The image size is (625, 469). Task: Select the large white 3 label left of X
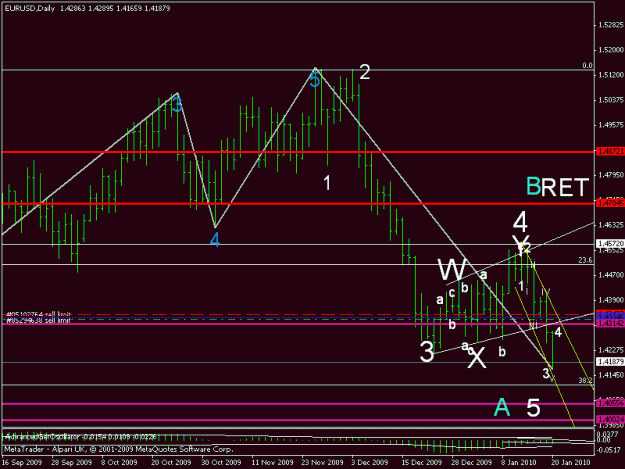click(x=427, y=352)
